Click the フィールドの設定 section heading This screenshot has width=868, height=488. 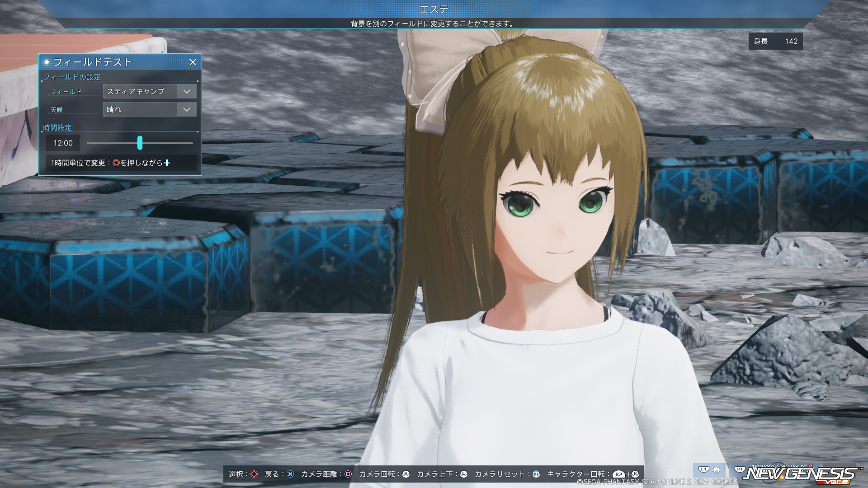72,77
